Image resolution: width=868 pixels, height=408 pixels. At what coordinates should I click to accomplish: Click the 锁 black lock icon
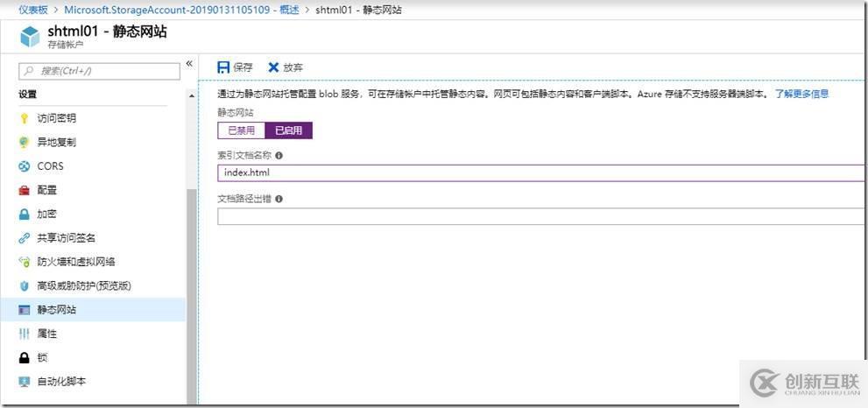24,357
